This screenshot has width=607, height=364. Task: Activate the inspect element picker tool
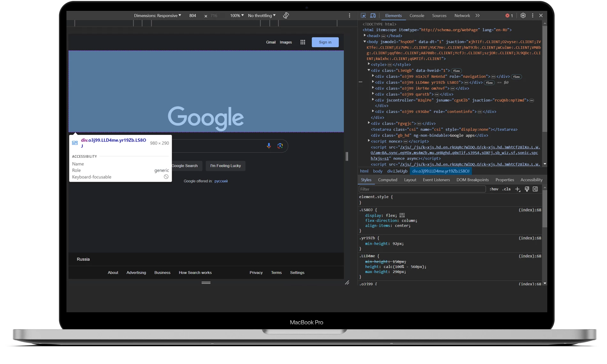[363, 15]
